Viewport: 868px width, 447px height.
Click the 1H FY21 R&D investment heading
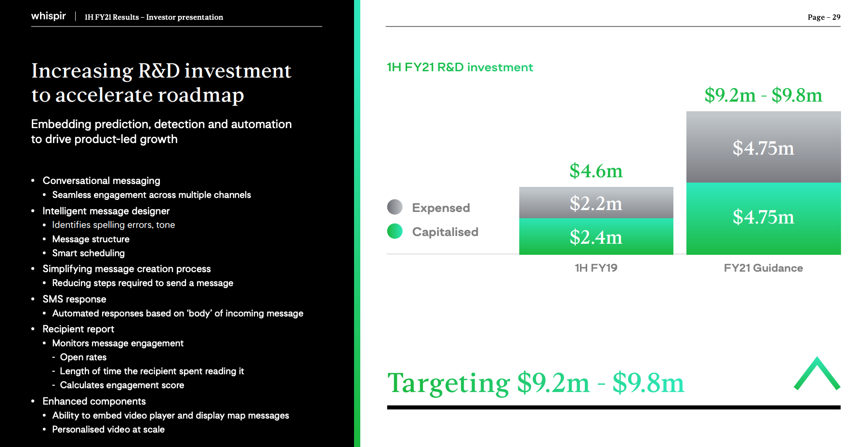pos(460,67)
